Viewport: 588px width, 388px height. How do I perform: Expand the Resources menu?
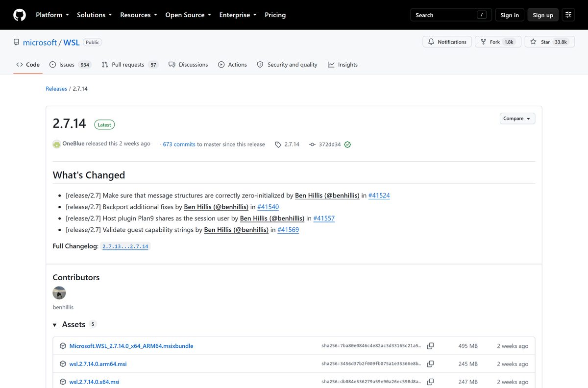(x=139, y=15)
